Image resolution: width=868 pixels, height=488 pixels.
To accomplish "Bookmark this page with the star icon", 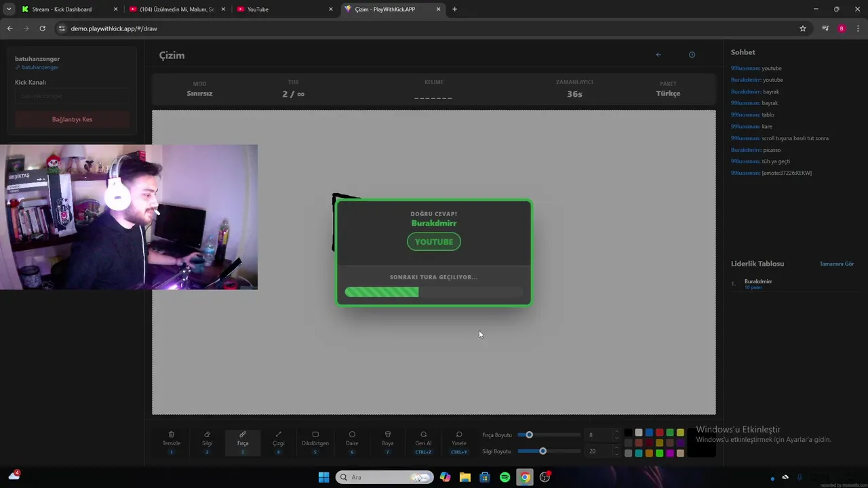I will point(803,28).
